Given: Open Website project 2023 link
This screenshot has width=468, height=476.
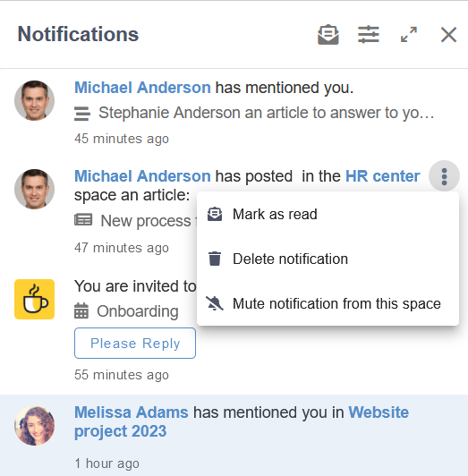Looking at the screenshot, I should click(x=242, y=421).
